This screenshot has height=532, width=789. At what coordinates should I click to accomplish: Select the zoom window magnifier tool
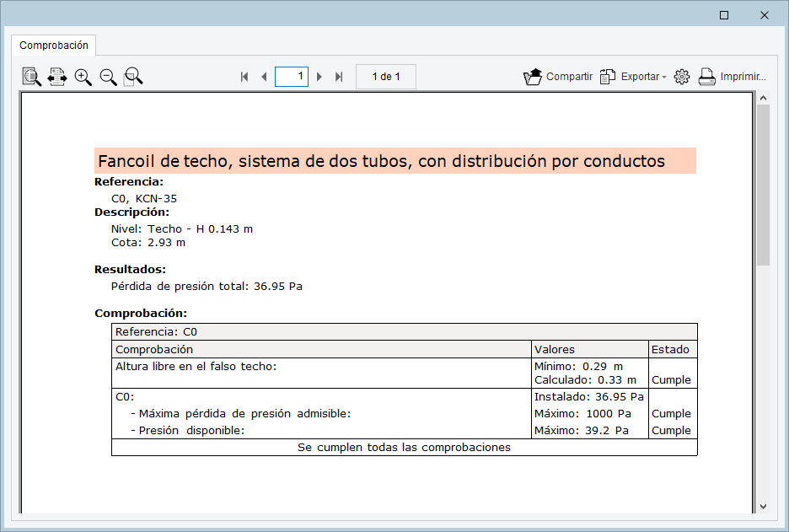pos(133,77)
